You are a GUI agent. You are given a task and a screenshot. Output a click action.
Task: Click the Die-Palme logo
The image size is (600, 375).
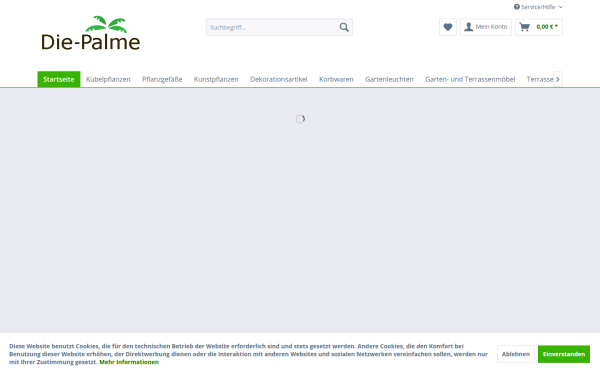91,33
